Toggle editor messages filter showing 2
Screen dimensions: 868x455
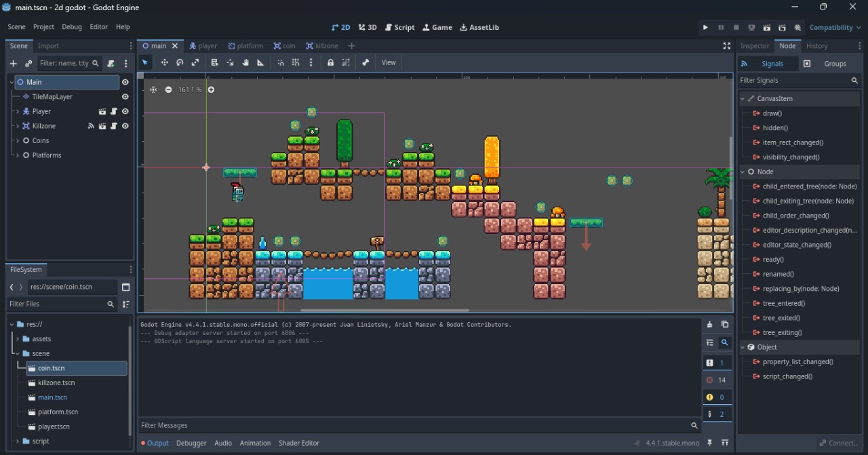click(x=716, y=414)
